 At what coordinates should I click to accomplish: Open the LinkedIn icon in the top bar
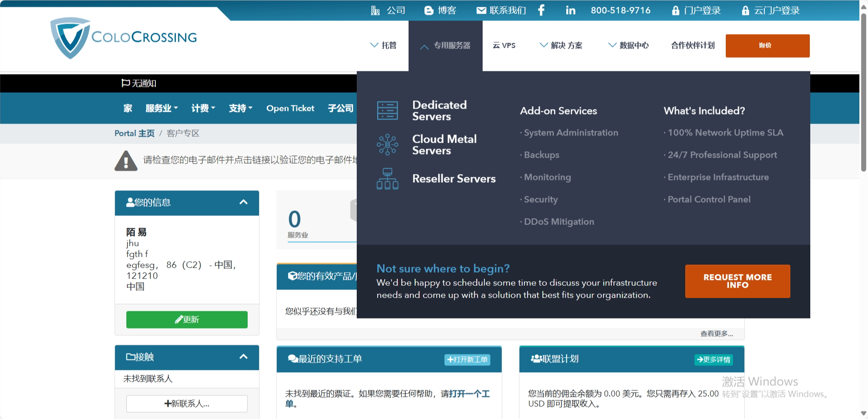coord(571,10)
